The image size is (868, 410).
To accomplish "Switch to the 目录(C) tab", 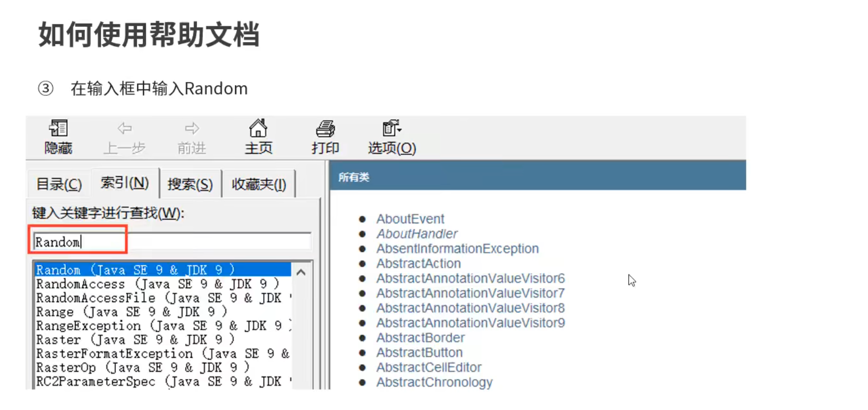I will tap(59, 184).
